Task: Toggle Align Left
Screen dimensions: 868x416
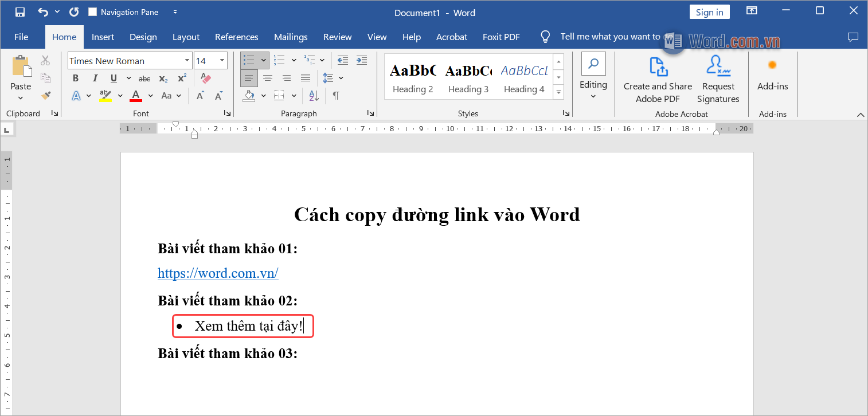Action: pyautogui.click(x=249, y=78)
